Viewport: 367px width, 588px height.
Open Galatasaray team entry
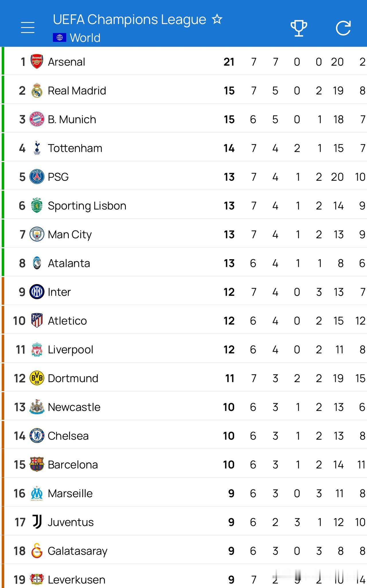pyautogui.click(x=77, y=551)
